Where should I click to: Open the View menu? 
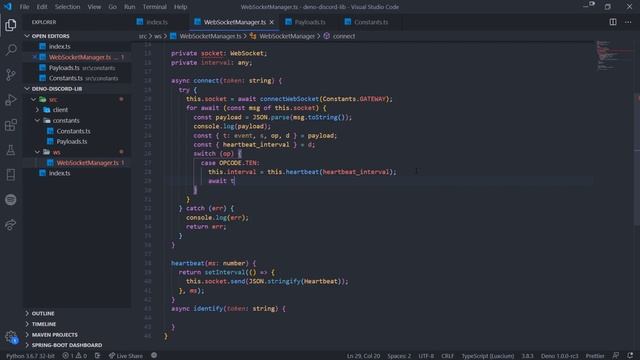click(x=94, y=7)
